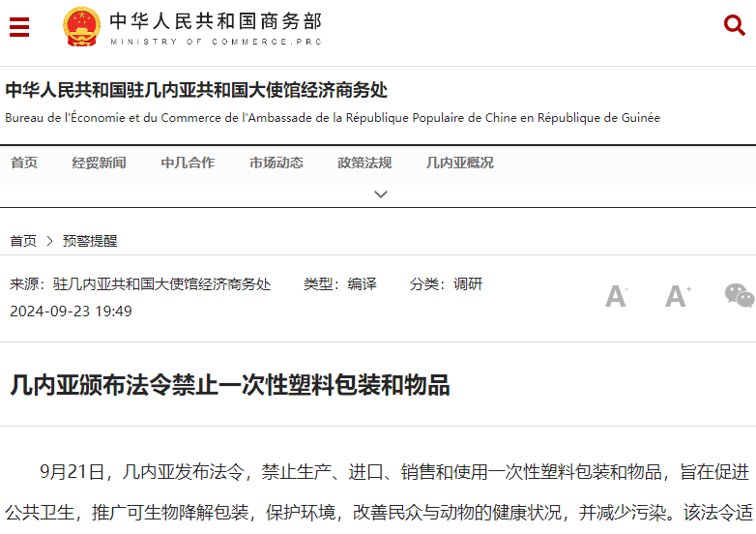Viewport: 756px width, 534px height.
Task: Click the French bureau subtitle text
Action: click(333, 118)
